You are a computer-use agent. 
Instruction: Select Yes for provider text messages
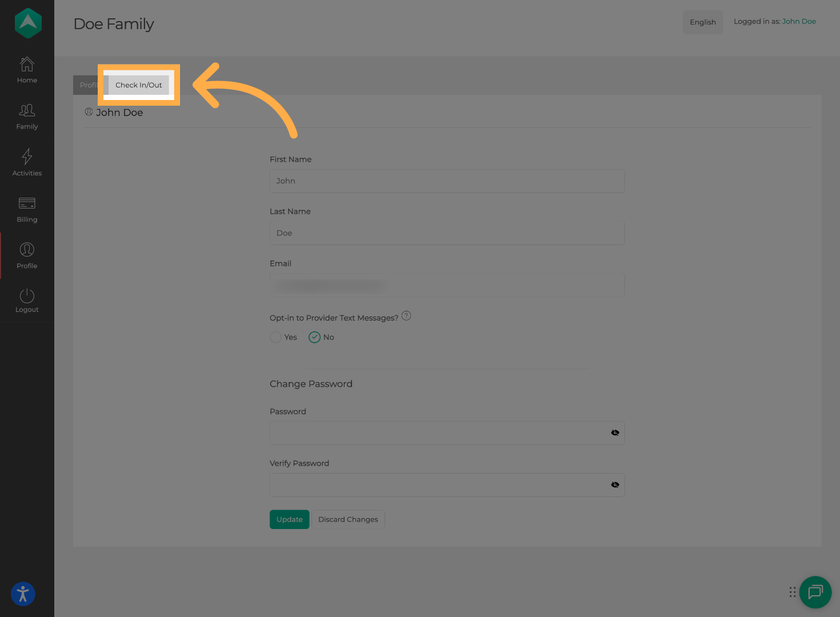coord(275,337)
